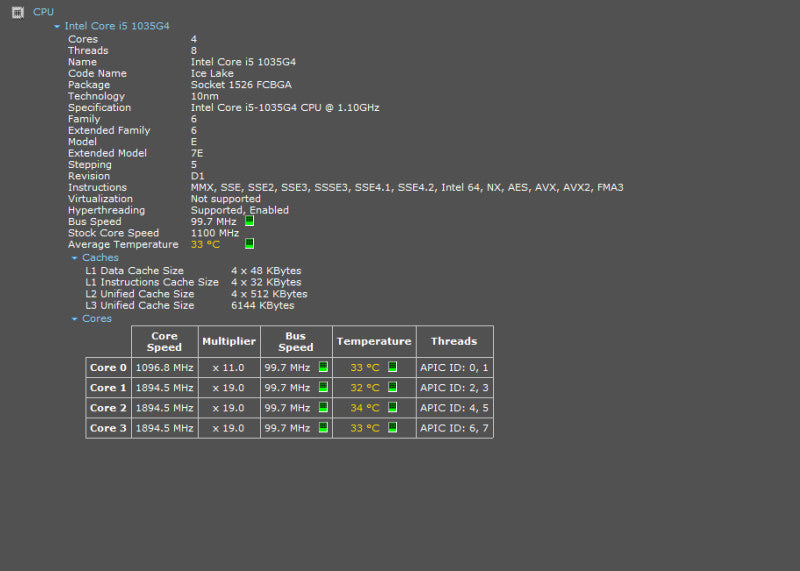The height and width of the screenshot is (571, 800).
Task: Select the Cores heading label above table
Action: click(x=97, y=318)
